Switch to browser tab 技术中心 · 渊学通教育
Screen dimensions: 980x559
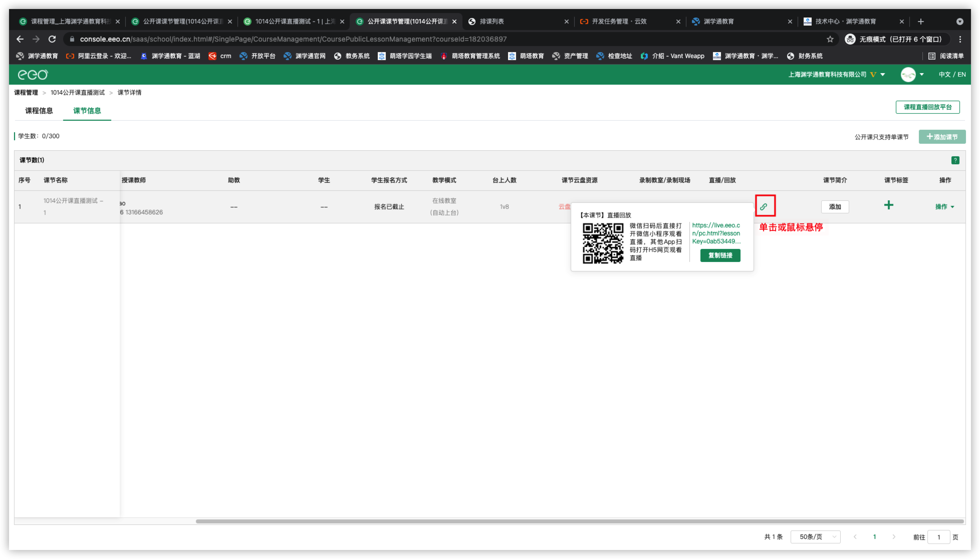854,22
